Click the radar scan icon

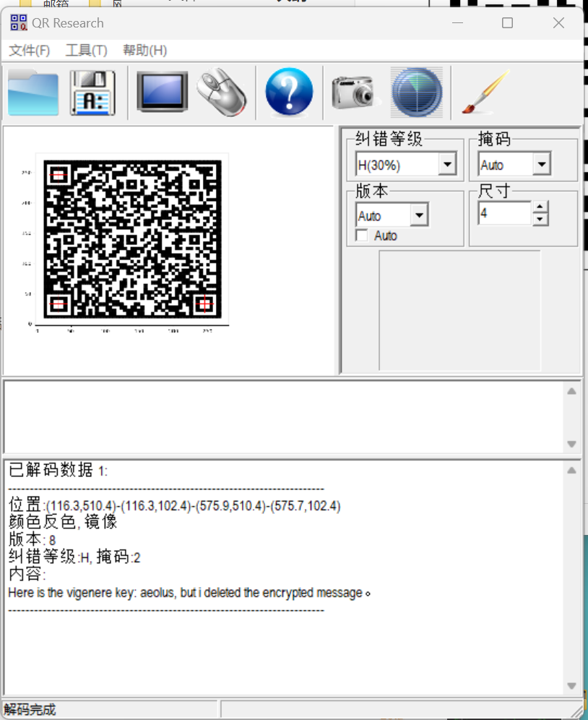tap(417, 93)
